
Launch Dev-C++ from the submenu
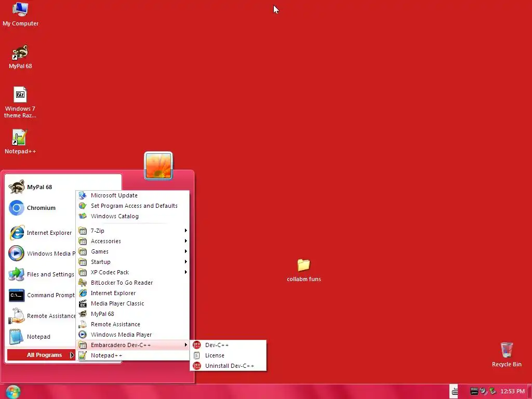(x=228, y=345)
